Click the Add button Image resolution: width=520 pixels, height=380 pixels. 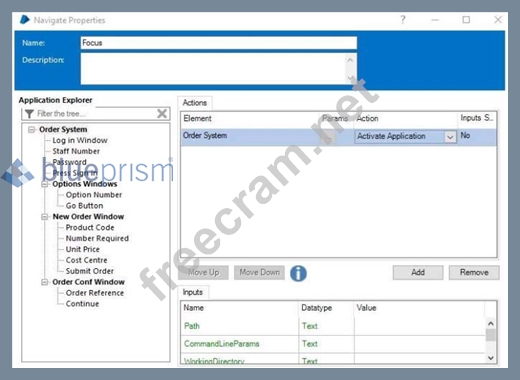tap(418, 272)
